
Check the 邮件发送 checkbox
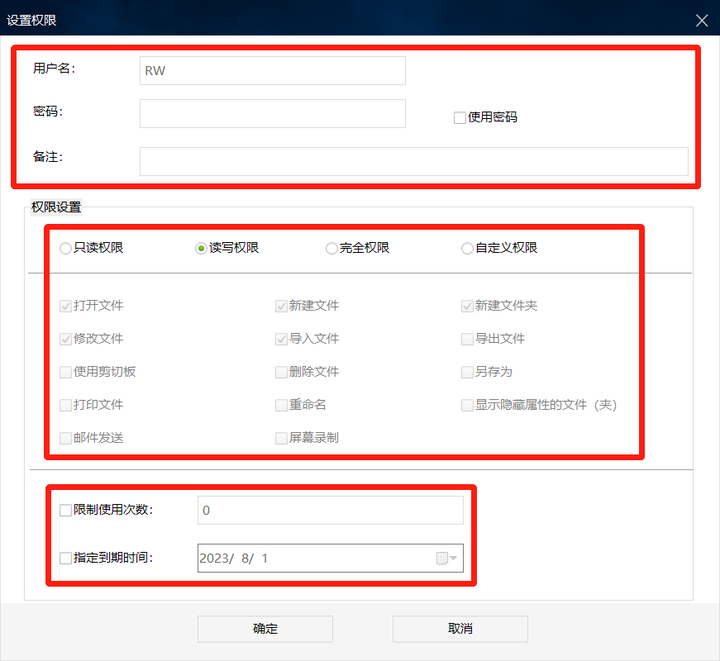(66, 438)
